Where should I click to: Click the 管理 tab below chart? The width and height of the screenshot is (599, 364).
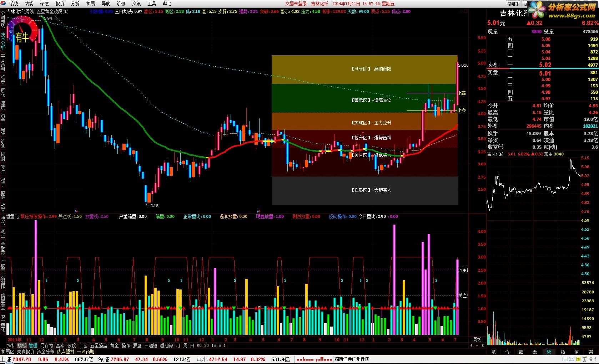(x=33, y=345)
